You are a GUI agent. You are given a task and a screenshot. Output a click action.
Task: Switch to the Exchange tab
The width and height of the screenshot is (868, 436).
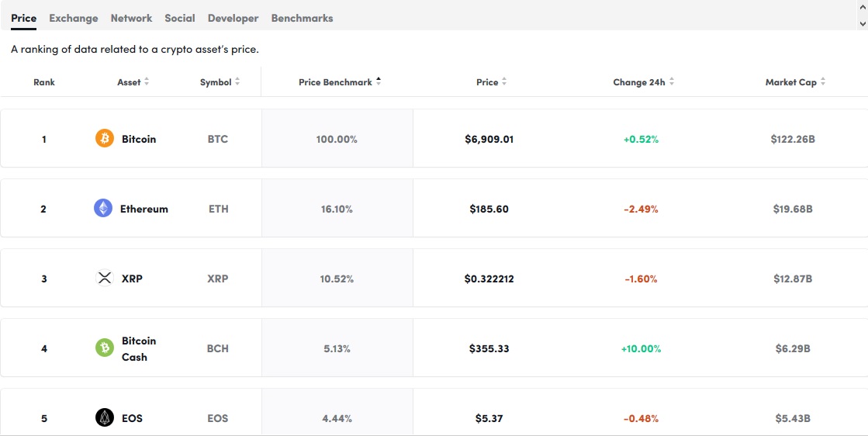point(74,18)
